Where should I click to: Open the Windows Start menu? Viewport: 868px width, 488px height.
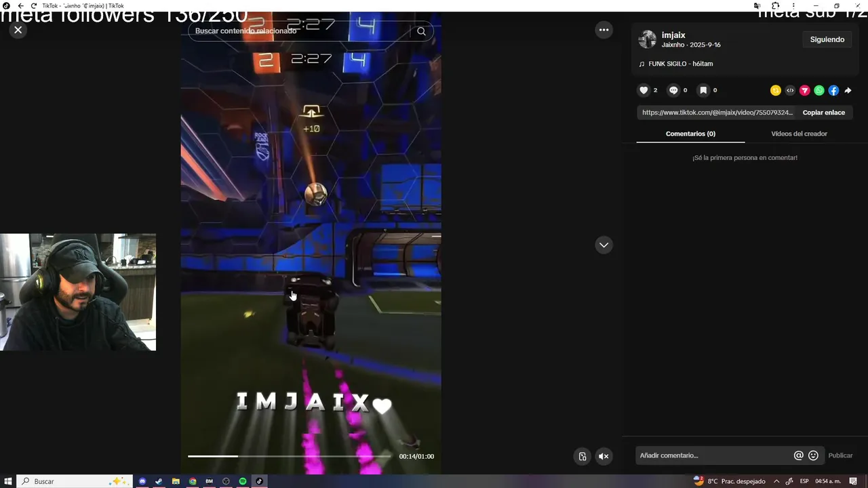pos(8,481)
